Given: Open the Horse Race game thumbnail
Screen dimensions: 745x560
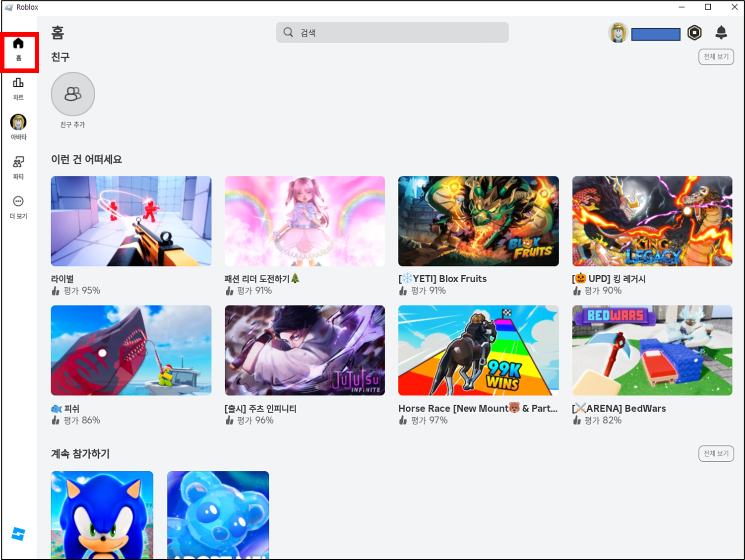Looking at the screenshot, I should [x=479, y=350].
